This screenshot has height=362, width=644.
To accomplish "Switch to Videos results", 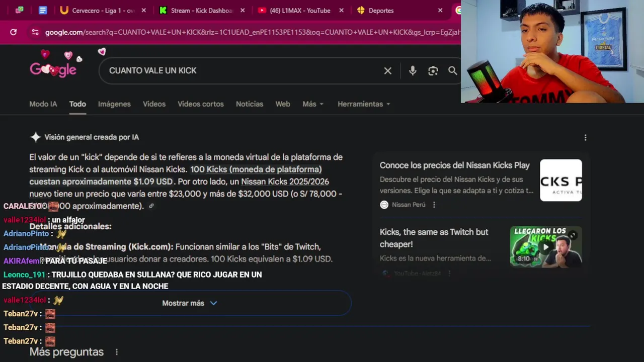I will tap(154, 104).
